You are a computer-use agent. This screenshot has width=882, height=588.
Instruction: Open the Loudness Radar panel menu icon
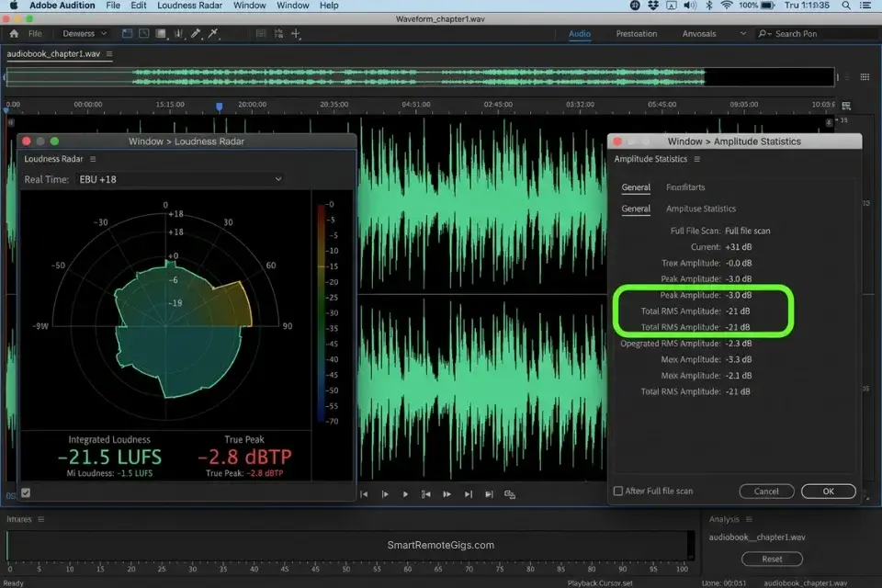[93, 159]
